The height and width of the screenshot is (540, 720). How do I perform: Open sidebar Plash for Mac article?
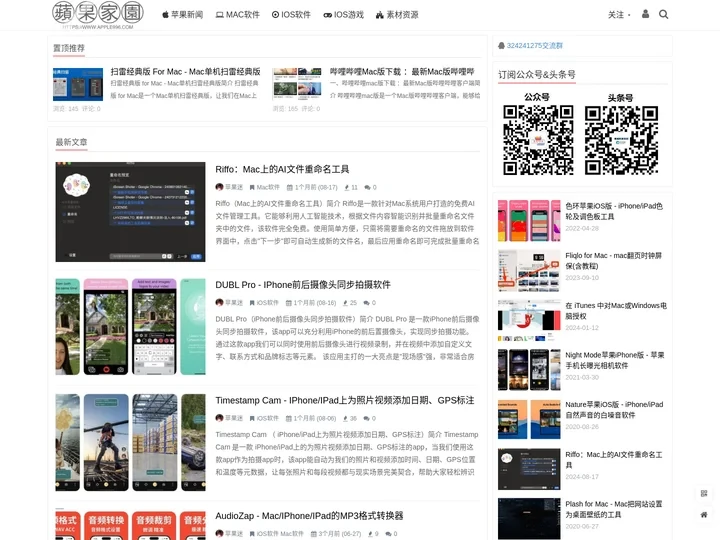pyautogui.click(x=613, y=509)
